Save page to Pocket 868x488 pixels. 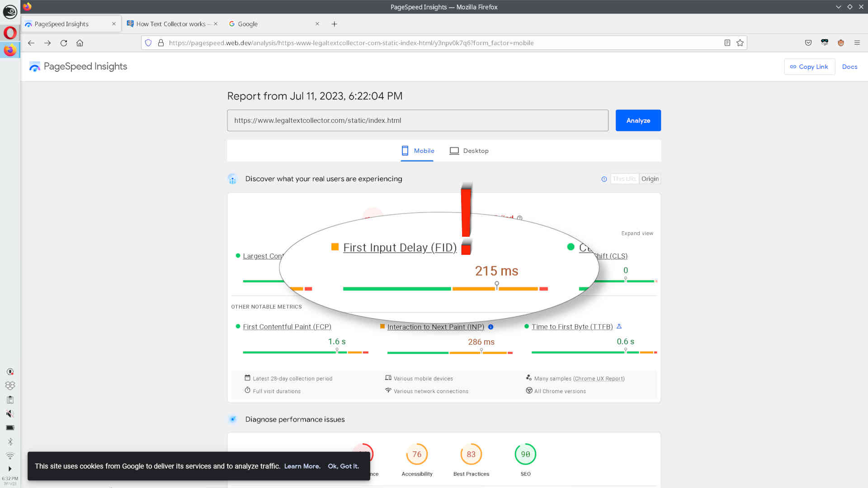click(x=808, y=42)
